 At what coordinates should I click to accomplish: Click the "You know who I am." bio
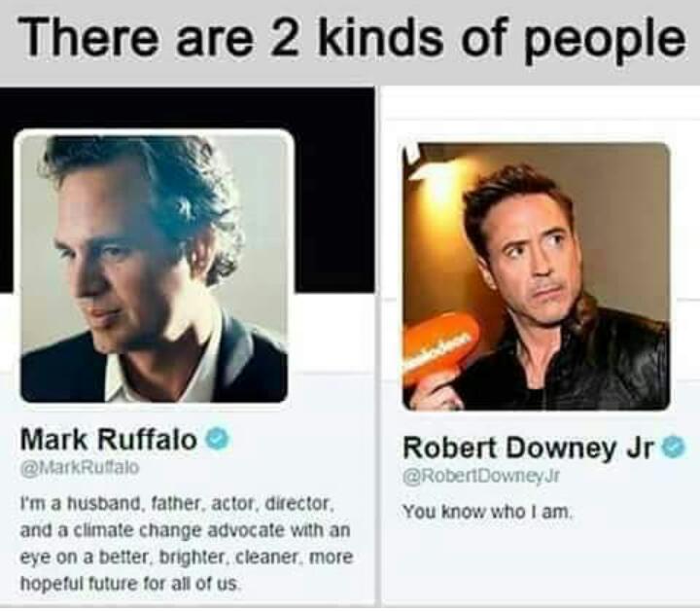[487, 512]
